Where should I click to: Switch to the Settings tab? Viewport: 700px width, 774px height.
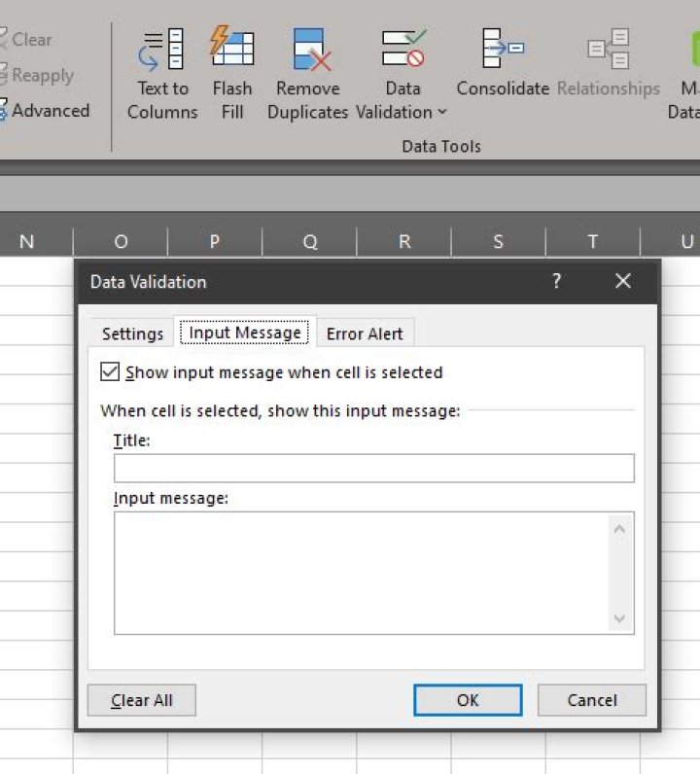coord(132,334)
